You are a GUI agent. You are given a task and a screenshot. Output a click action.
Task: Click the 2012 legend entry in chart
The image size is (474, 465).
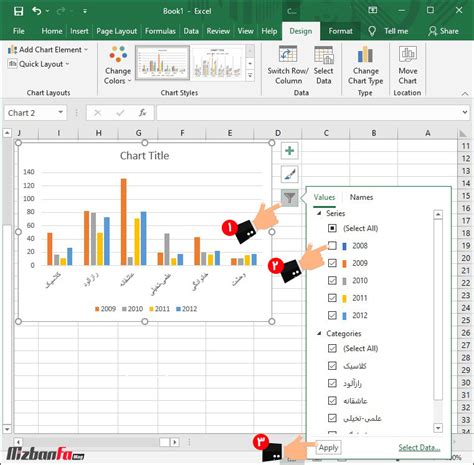tap(186, 309)
